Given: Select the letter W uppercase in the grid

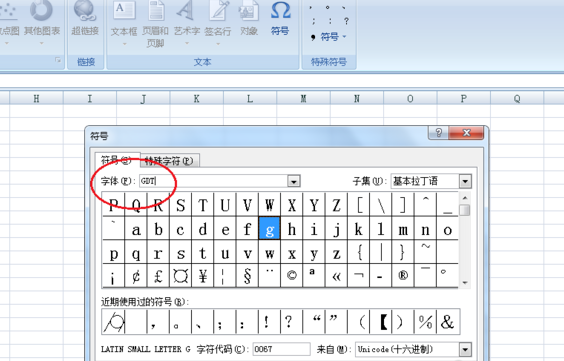Looking at the screenshot, I should click(269, 205).
